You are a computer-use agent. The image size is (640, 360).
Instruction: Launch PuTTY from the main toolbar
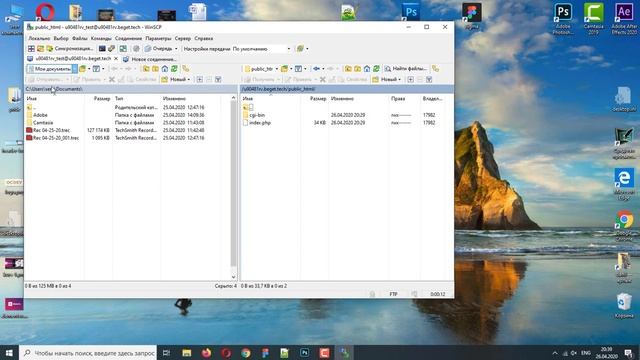(x=111, y=49)
